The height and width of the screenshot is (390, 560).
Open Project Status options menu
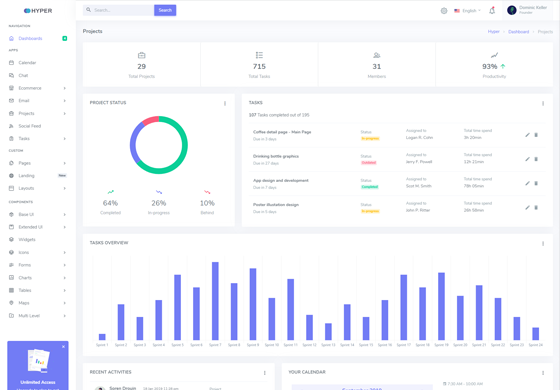tap(225, 103)
